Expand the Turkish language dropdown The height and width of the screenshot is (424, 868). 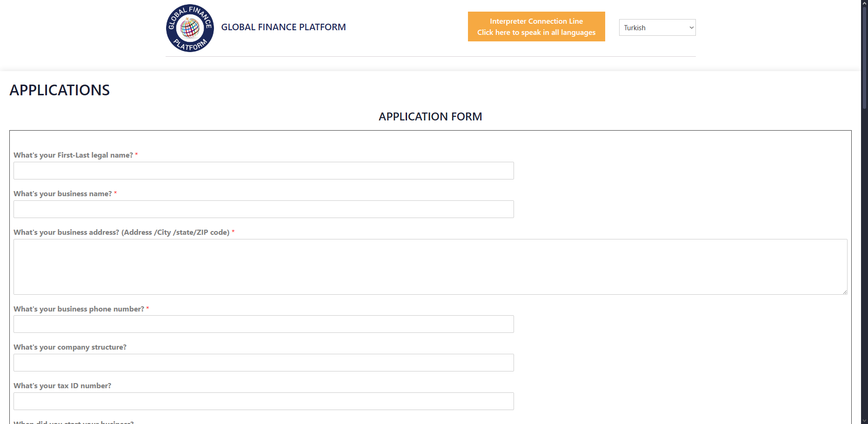tap(657, 27)
